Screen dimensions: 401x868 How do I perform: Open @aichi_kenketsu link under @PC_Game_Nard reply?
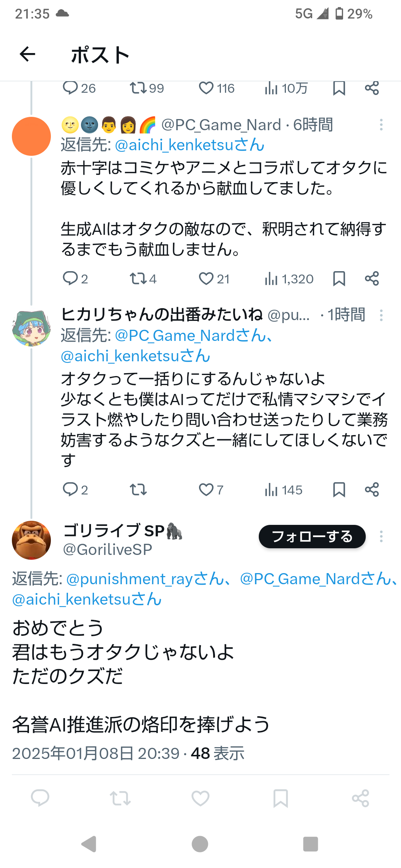pos(190,145)
